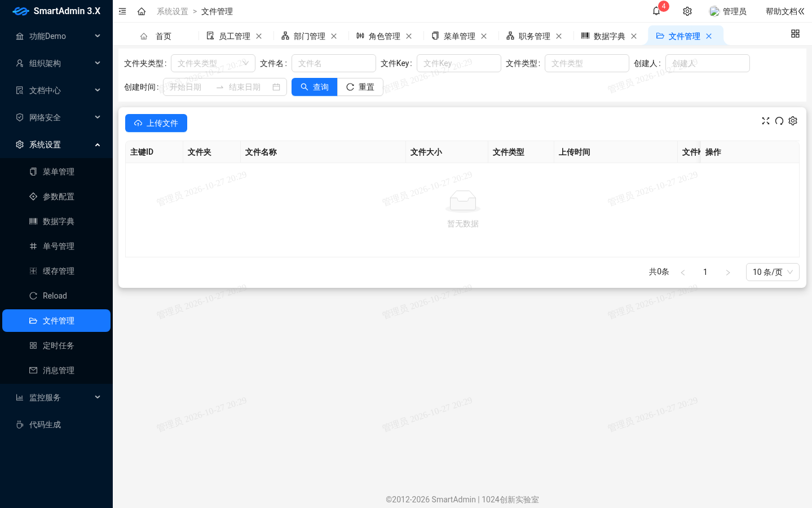
Task: Expand the 文档中心 sidebar menu
Action: pos(56,90)
